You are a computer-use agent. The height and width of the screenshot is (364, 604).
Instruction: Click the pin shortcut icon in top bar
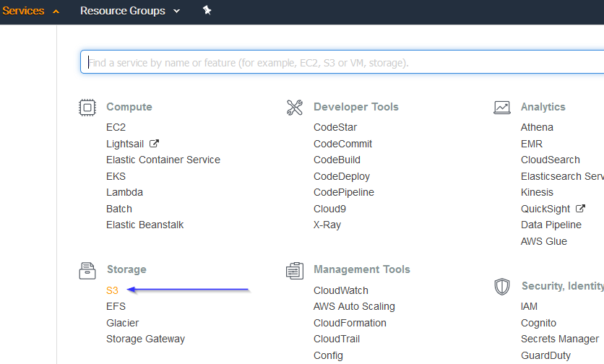[207, 10]
